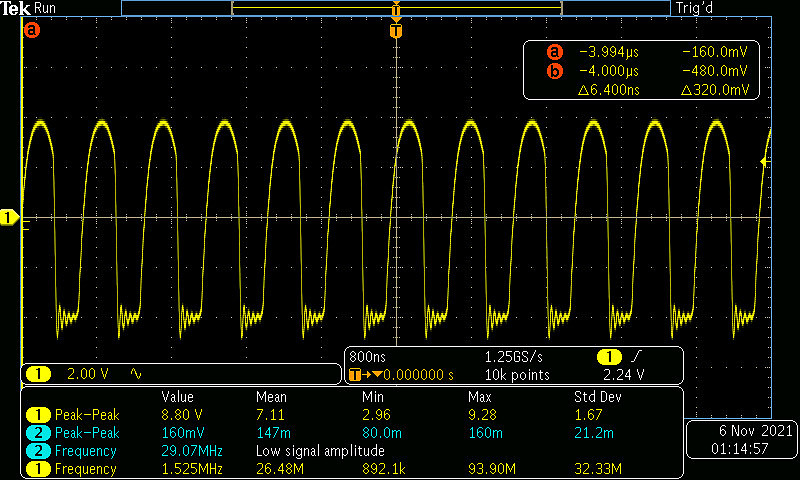Click the 10k points record length
The width and height of the screenshot is (800, 480).
pos(517,375)
